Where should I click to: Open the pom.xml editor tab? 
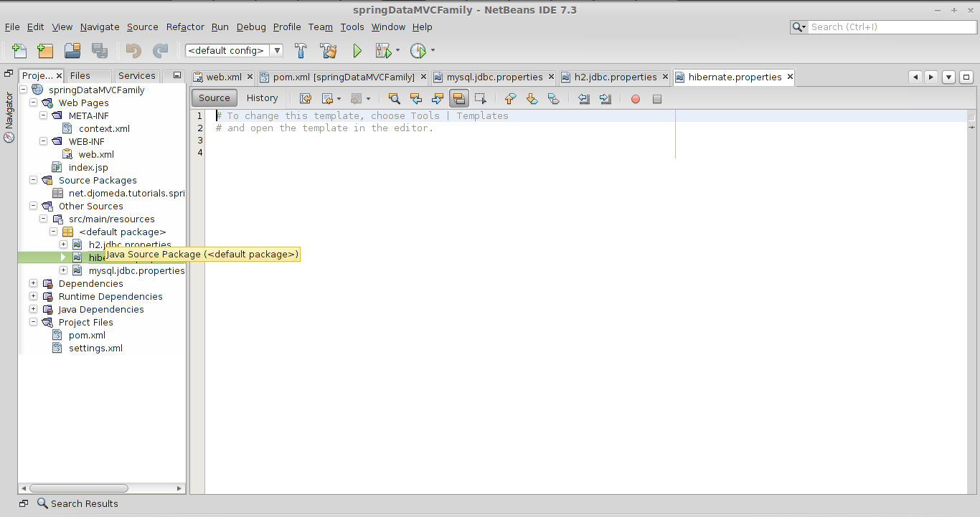pyautogui.click(x=343, y=77)
